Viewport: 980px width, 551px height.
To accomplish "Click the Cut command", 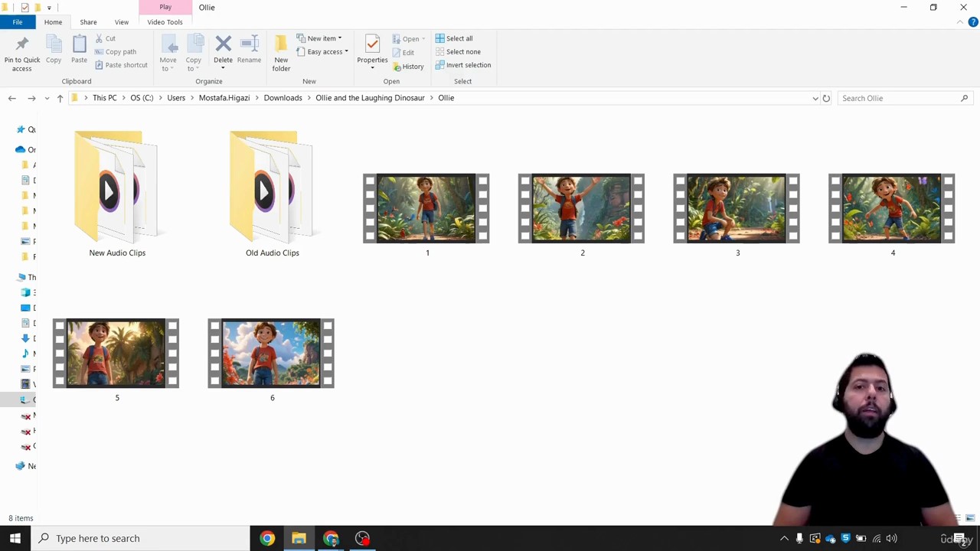I will pyautogui.click(x=106, y=38).
